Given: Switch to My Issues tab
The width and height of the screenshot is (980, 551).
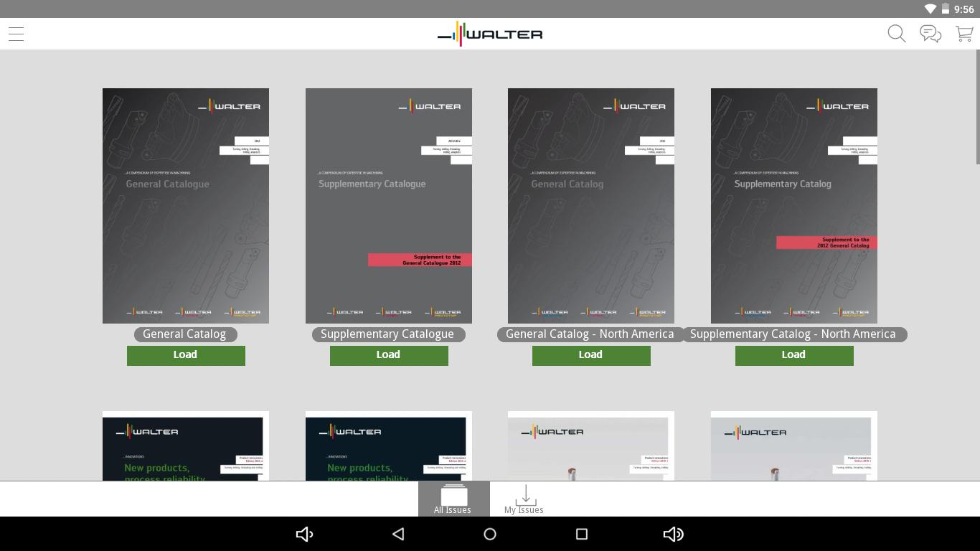Looking at the screenshot, I should [524, 499].
